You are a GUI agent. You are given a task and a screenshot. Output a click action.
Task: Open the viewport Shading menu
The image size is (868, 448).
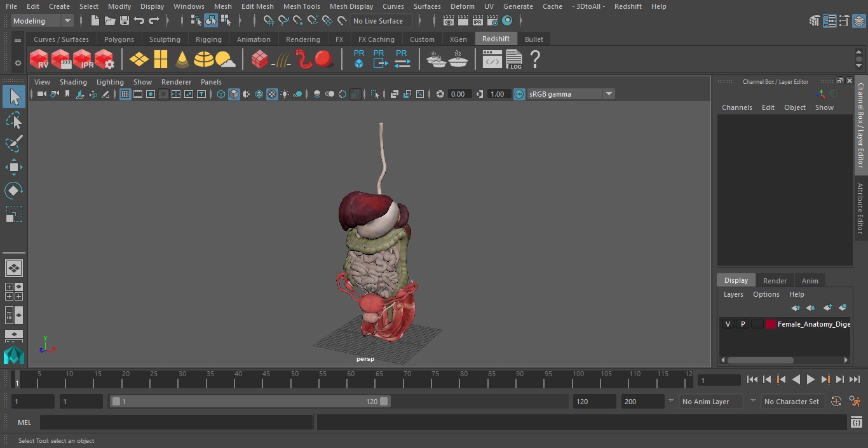pyautogui.click(x=73, y=82)
